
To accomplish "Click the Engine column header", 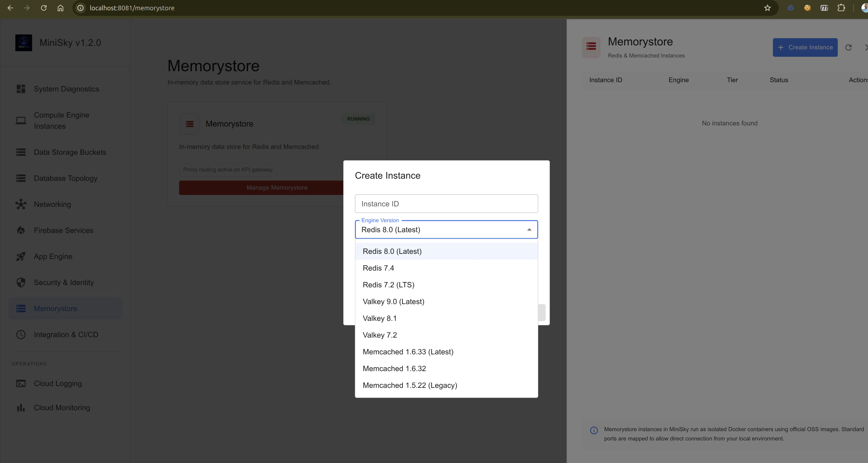I will coord(678,80).
